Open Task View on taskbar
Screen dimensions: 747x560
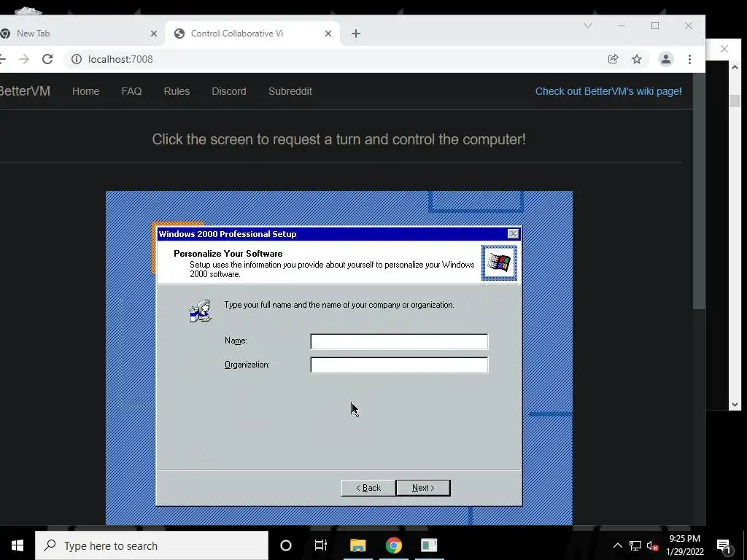321,545
